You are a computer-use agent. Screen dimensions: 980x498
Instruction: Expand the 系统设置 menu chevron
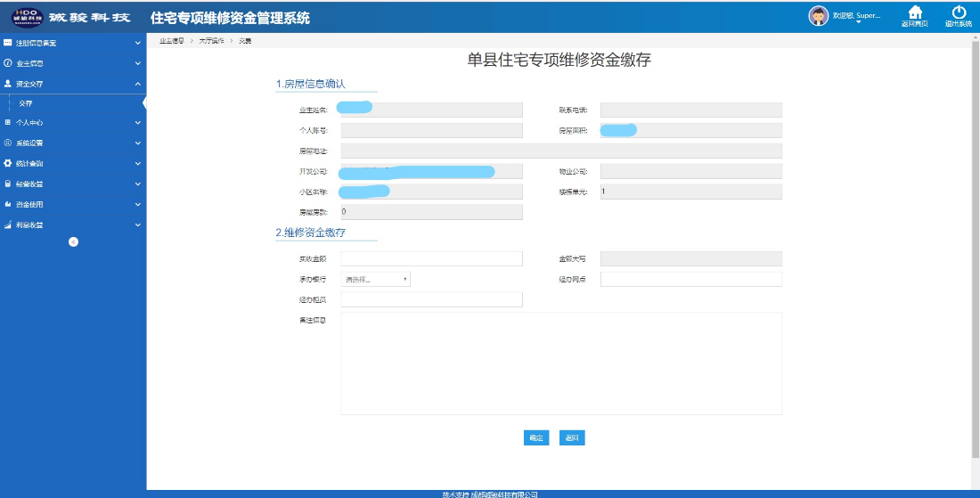(138, 143)
